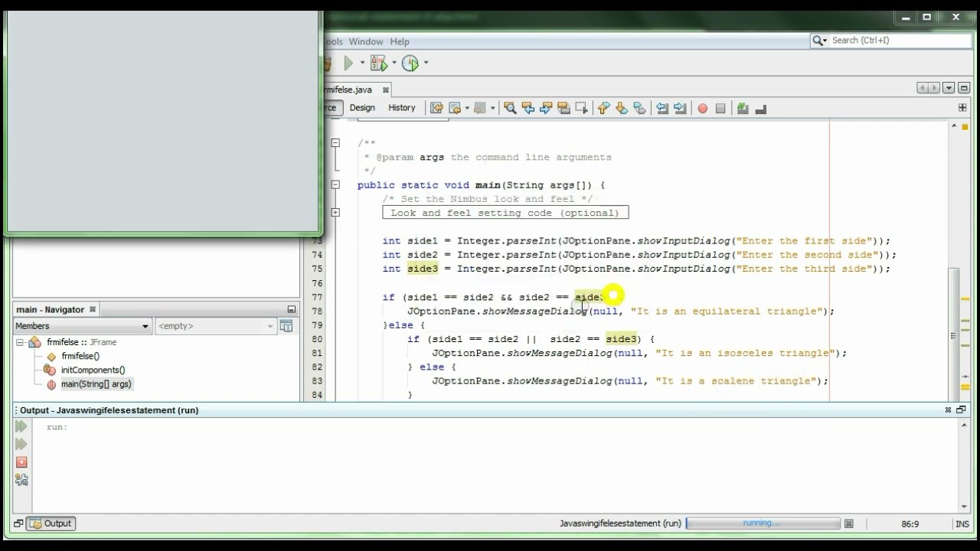Click the running progress bar in status bar
The image size is (980, 551).
[x=763, y=523]
